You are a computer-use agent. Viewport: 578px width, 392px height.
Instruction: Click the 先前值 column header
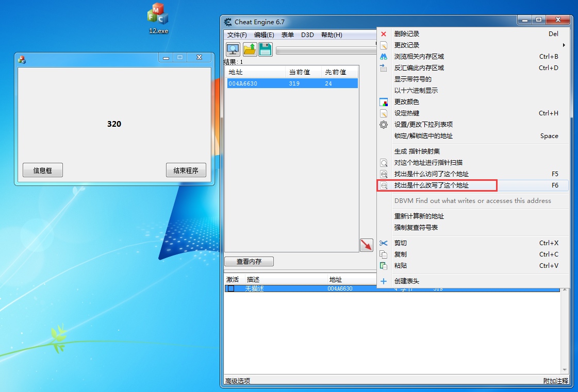coord(339,72)
